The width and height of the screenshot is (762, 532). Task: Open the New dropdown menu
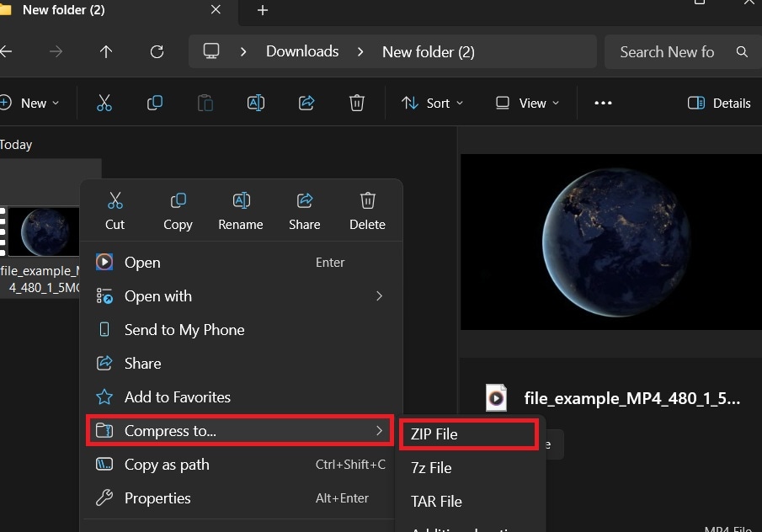tap(30, 103)
